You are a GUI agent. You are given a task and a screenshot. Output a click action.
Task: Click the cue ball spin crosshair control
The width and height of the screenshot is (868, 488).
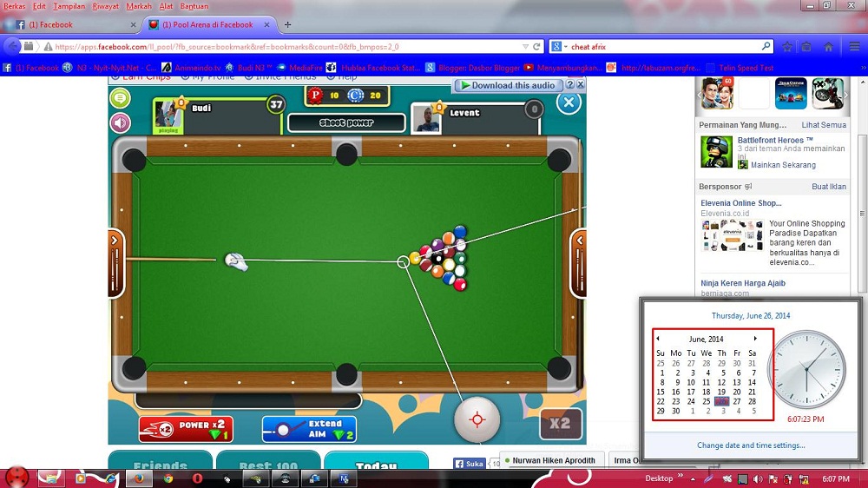477,420
